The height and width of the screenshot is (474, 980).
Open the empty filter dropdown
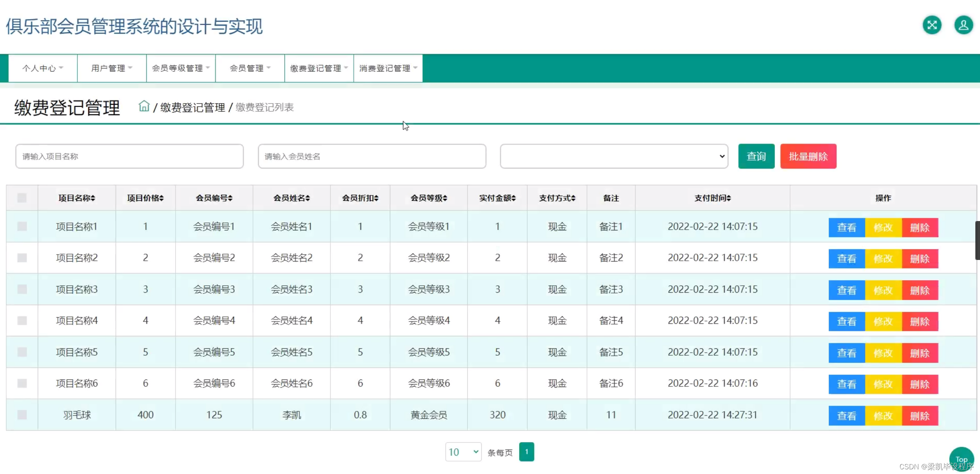[x=614, y=156]
